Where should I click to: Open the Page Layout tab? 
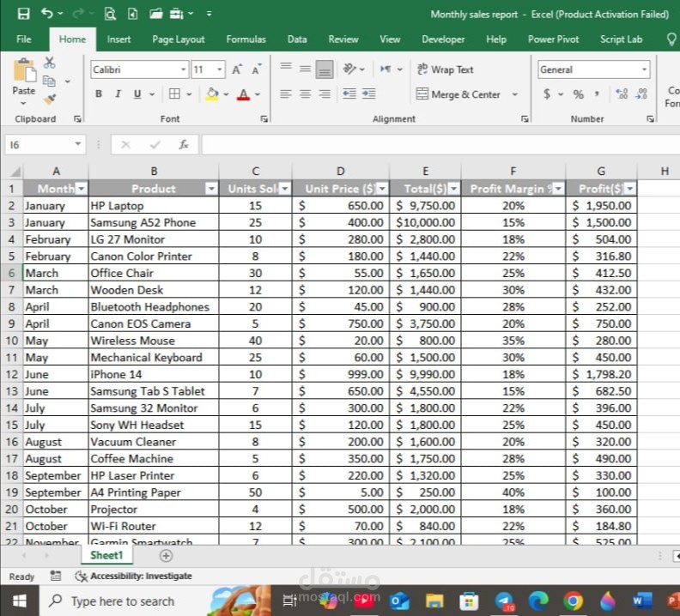179,39
